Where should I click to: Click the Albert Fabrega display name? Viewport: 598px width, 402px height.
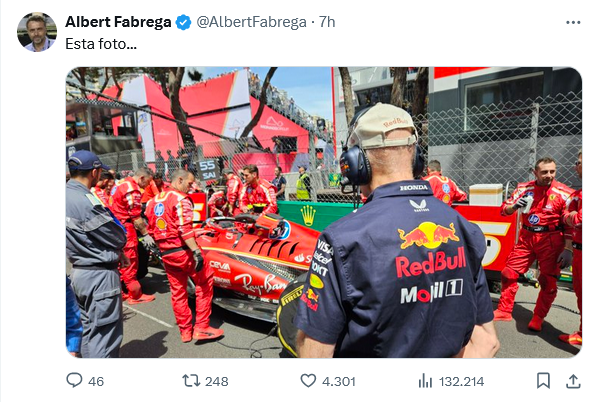pos(118,22)
